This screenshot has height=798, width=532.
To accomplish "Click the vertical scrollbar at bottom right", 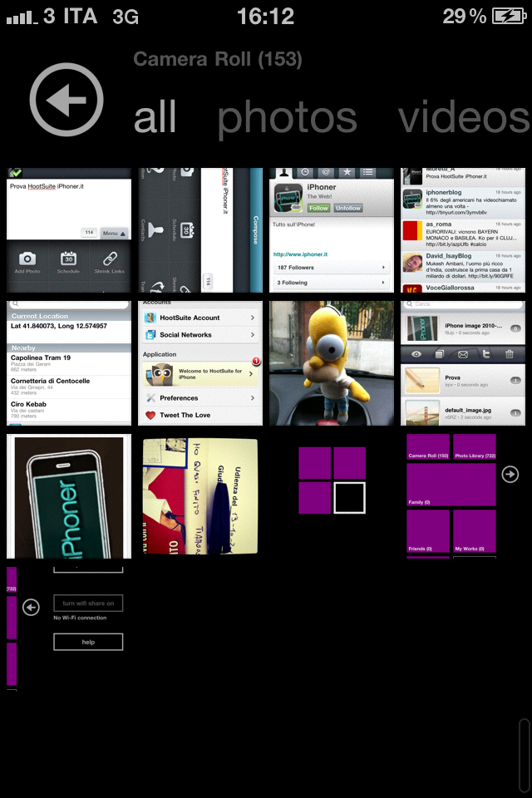I will [524, 755].
